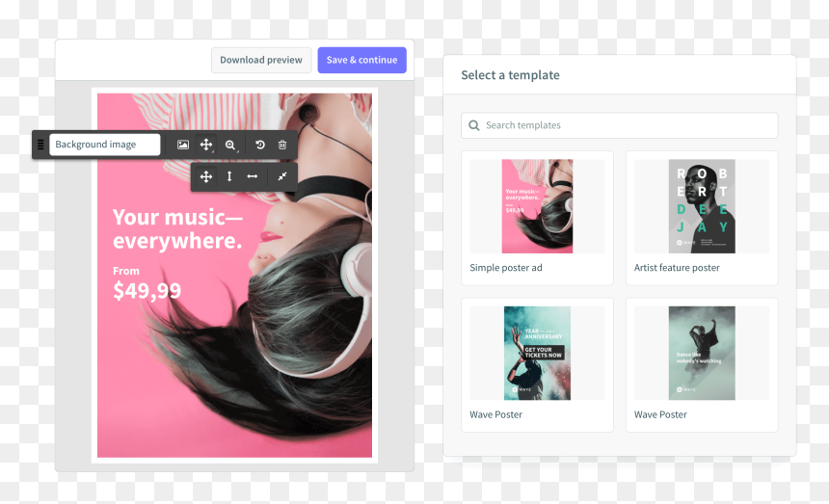Click 'Your music— everywhere.' headline on poster

click(x=177, y=228)
